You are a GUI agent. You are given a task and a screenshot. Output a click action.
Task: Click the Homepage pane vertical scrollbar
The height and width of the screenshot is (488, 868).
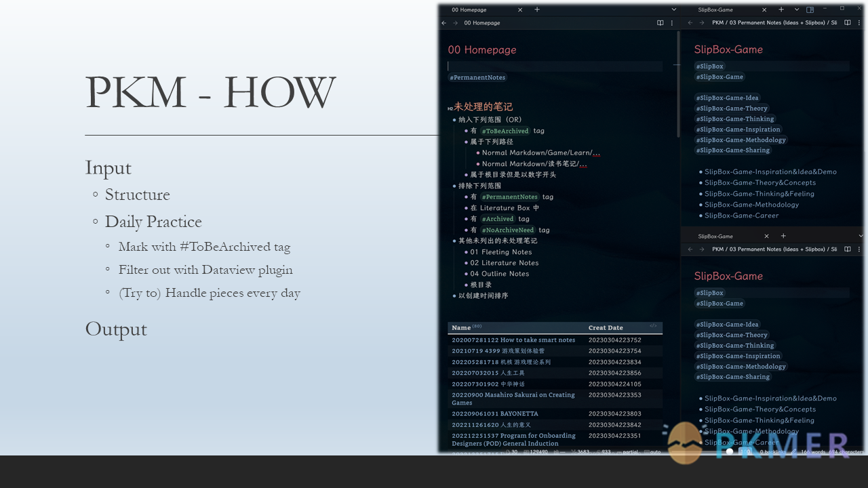(679, 85)
